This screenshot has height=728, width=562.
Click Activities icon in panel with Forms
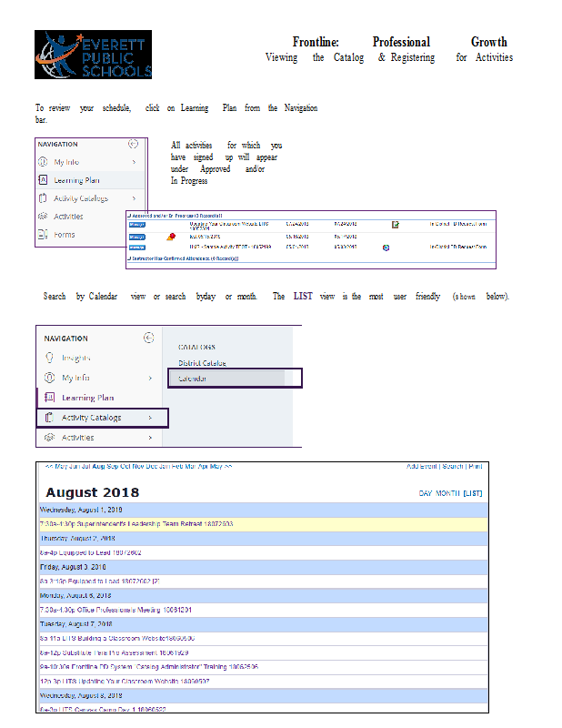tap(43, 216)
